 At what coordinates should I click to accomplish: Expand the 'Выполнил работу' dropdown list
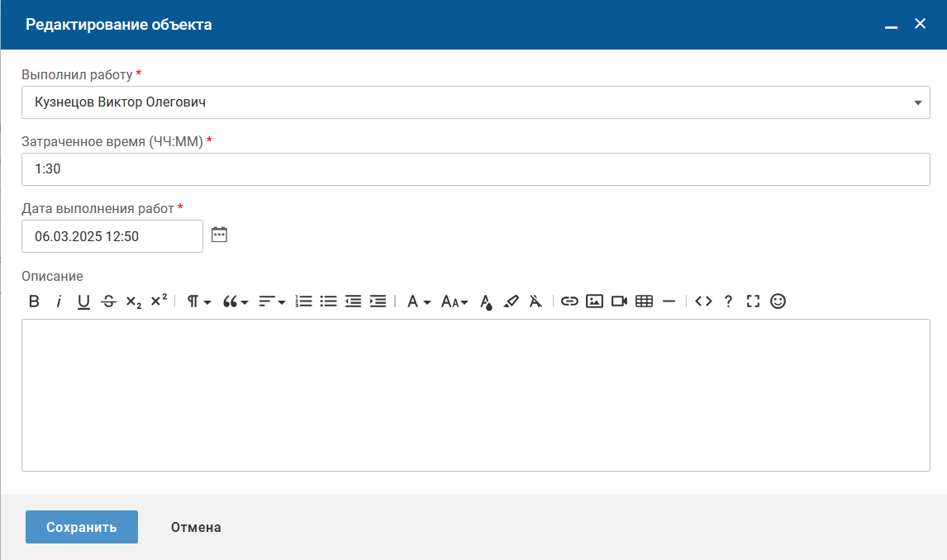click(x=917, y=103)
